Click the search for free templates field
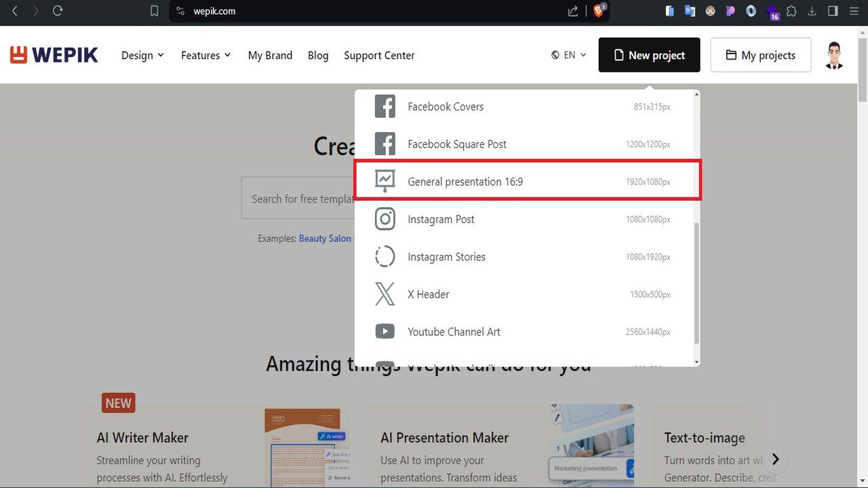 point(298,199)
